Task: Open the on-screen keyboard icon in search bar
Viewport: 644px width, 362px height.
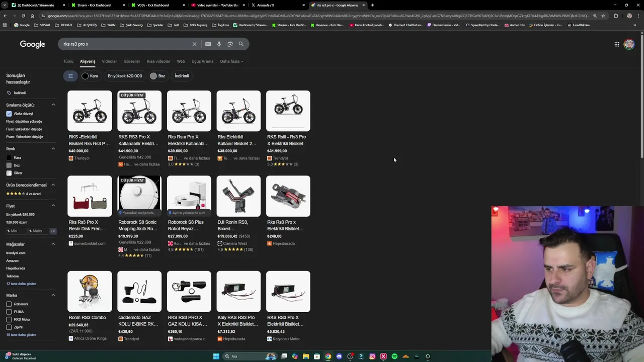Action: pos(208,44)
